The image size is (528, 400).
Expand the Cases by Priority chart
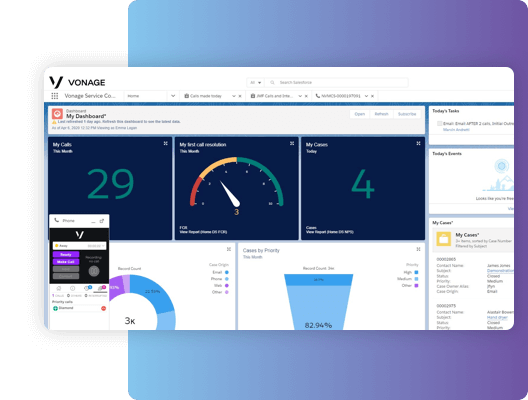418,249
